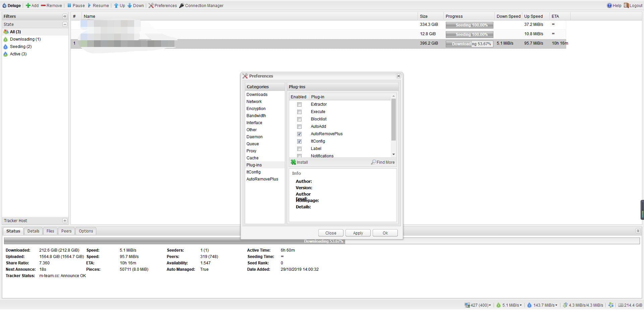Click Apply in Preferences dialog
The image size is (644, 310).
(x=358, y=233)
